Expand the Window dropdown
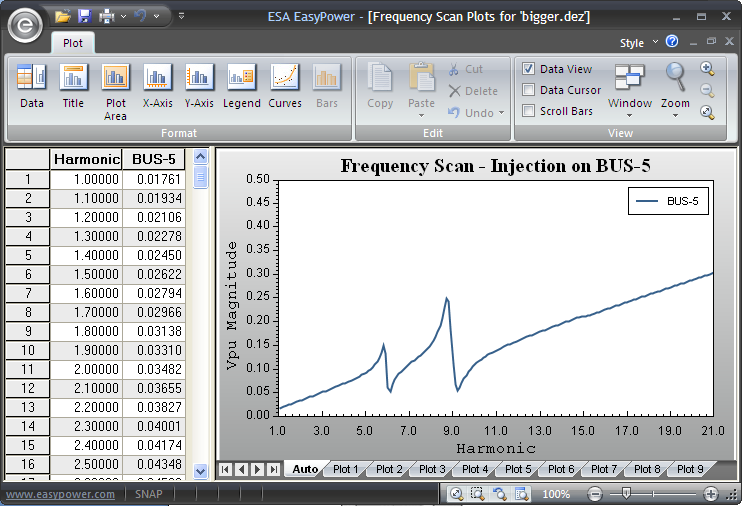Screen dimensions: 742x506 pos(630,90)
